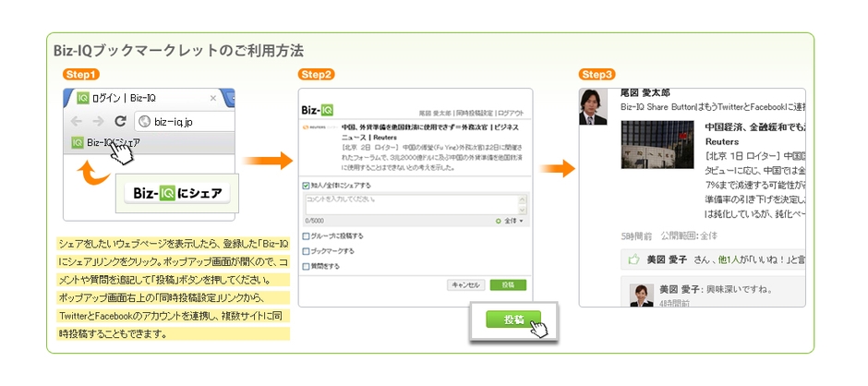Click the globe icon in address bar
This screenshot has width=868, height=386.
(x=144, y=121)
